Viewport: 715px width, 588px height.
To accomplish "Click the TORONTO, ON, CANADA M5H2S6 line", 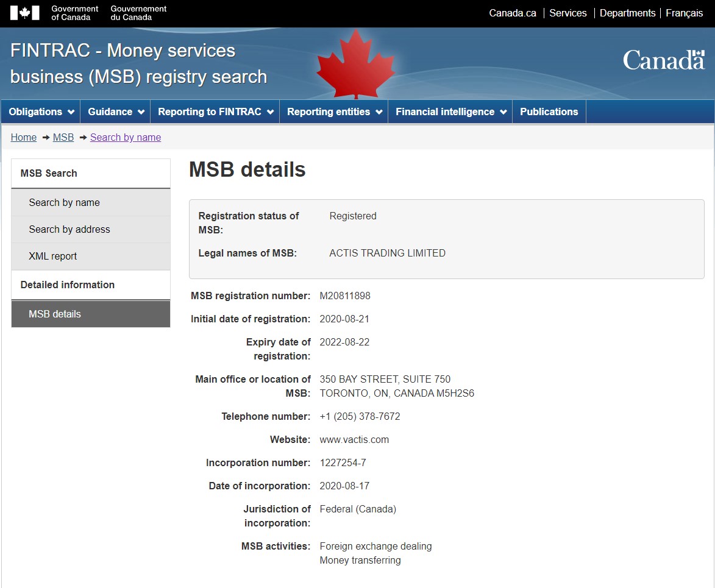I will pos(397,394).
